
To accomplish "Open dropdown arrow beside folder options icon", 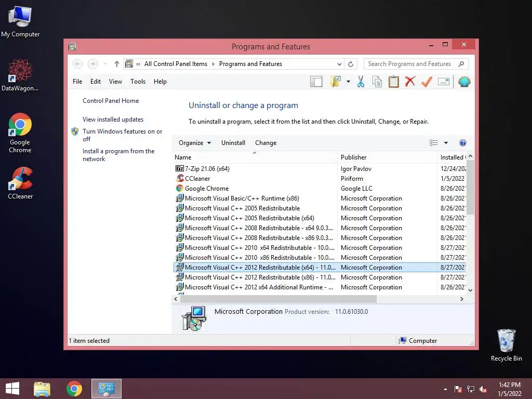I will [x=348, y=82].
